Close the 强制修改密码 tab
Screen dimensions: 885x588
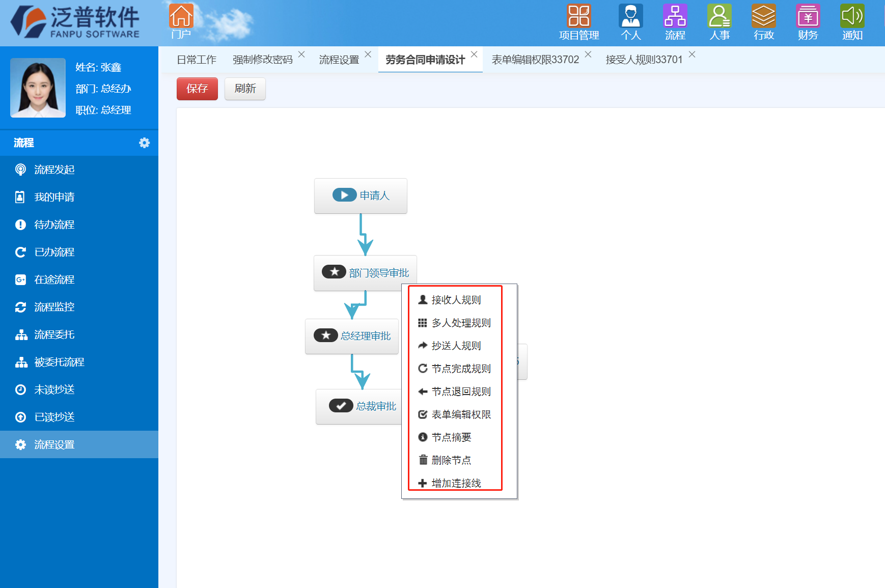pyautogui.click(x=301, y=54)
